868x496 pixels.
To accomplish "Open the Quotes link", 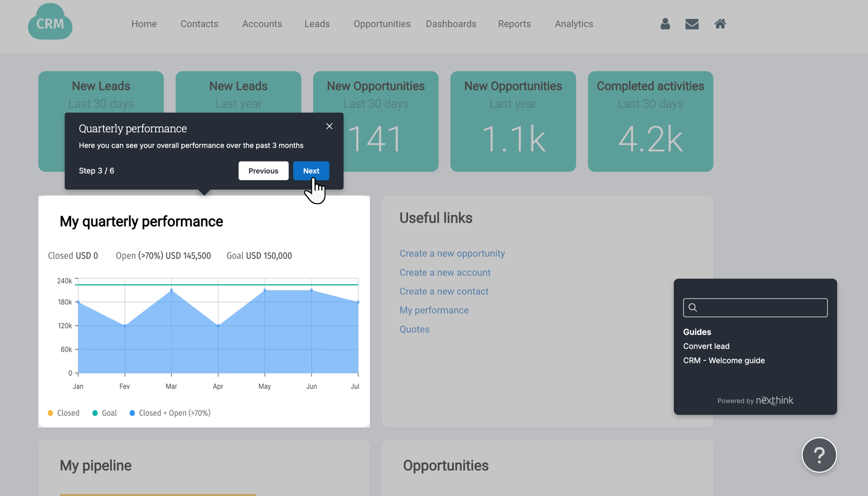I will point(414,330).
